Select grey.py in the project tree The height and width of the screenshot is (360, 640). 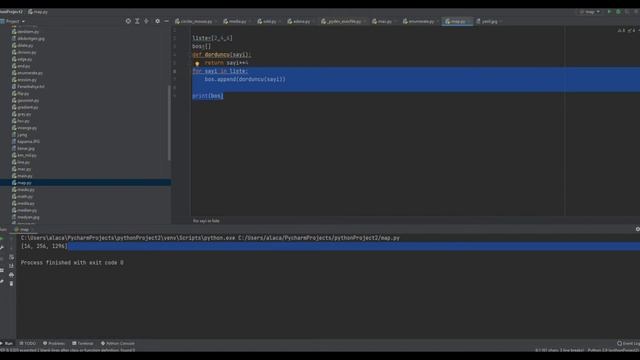[21, 114]
